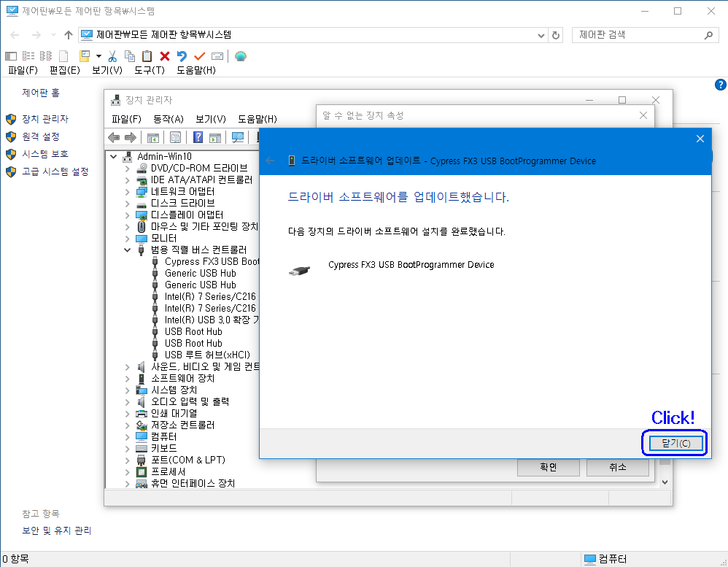Open the 보안 및 유지 관리 link
This screenshot has height=567, width=728.
[57, 531]
